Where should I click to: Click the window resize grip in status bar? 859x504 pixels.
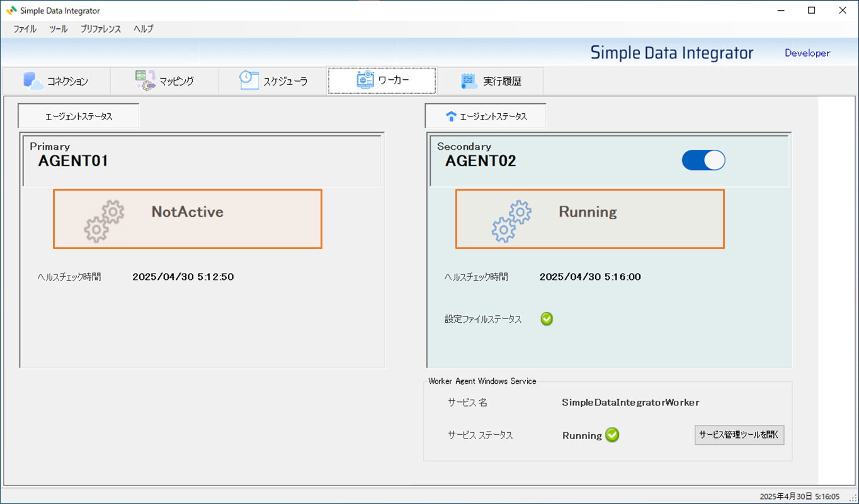coord(853,498)
